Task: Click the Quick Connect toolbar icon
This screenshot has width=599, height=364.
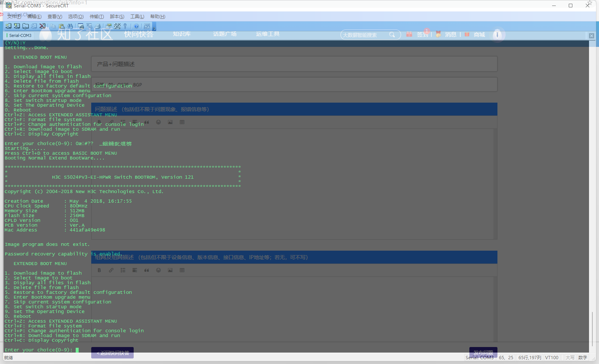Action: coord(17,26)
